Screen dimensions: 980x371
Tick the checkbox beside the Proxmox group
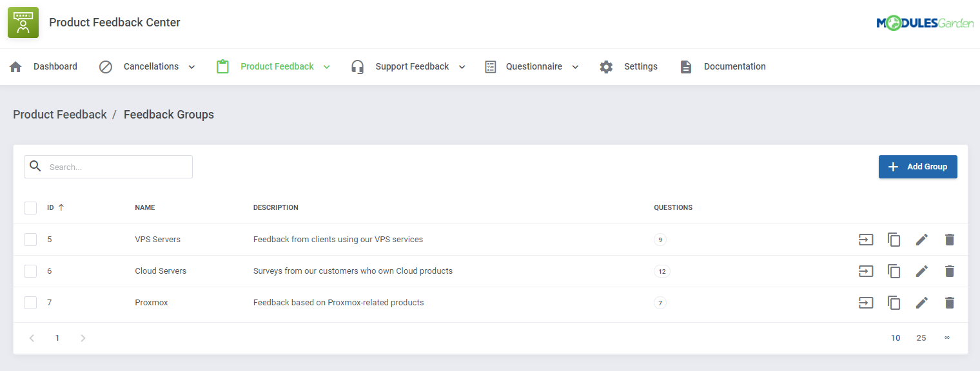tap(30, 302)
